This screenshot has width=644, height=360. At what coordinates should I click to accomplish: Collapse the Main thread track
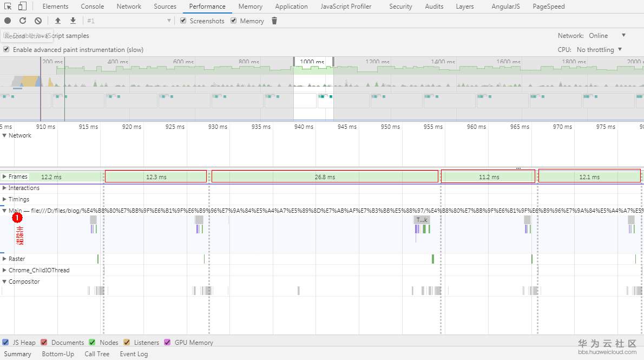coord(4,211)
